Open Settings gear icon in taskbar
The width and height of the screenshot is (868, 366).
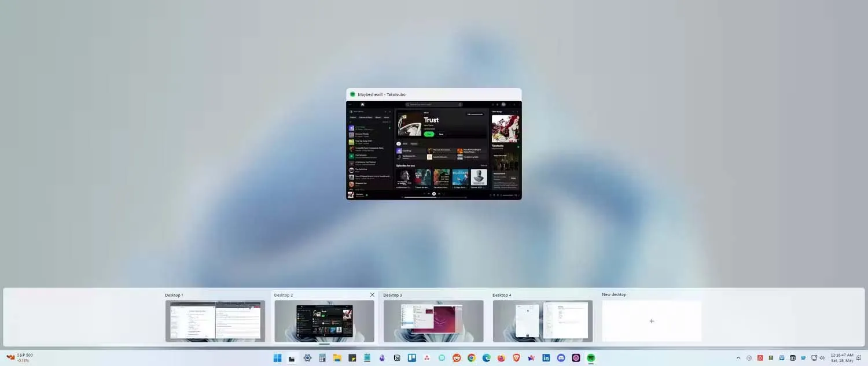click(x=307, y=358)
